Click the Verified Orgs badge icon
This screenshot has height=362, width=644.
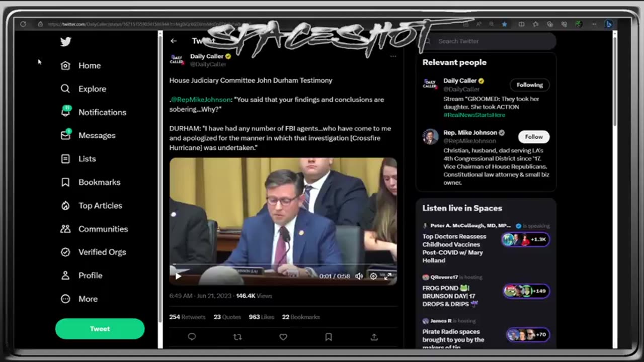(65, 252)
